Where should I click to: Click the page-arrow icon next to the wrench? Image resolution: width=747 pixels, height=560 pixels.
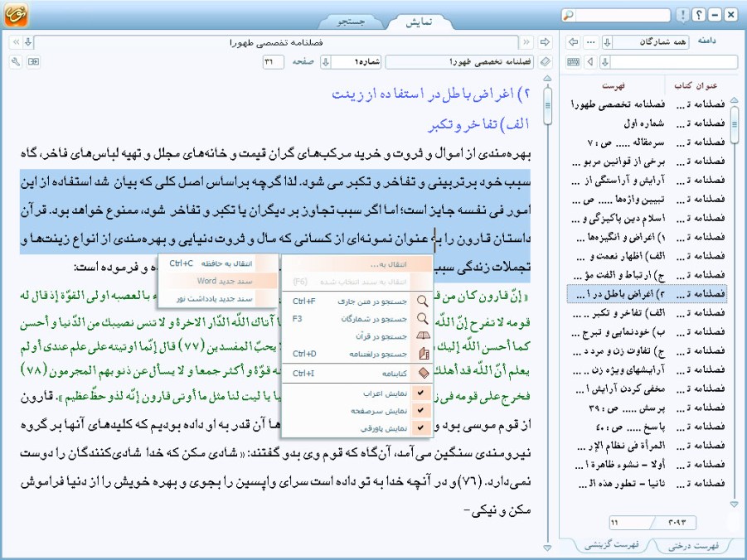point(33,62)
